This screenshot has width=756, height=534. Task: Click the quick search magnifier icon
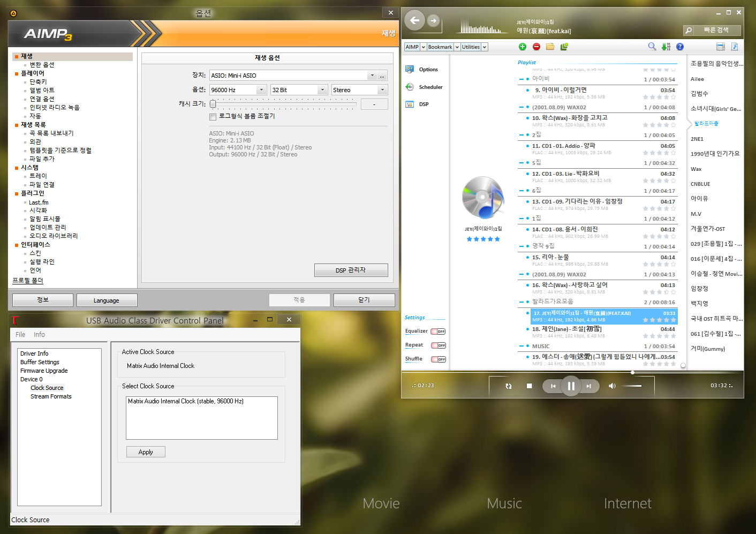pyautogui.click(x=689, y=31)
